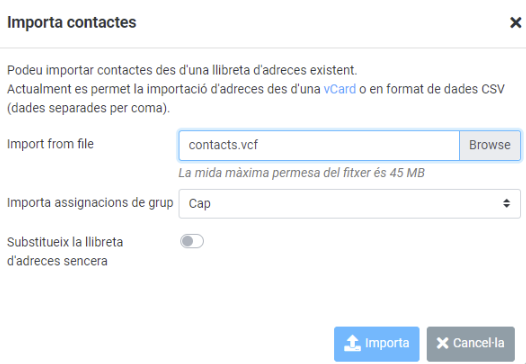Click the Browse button
This screenshot has width=526, height=364.
tap(490, 145)
